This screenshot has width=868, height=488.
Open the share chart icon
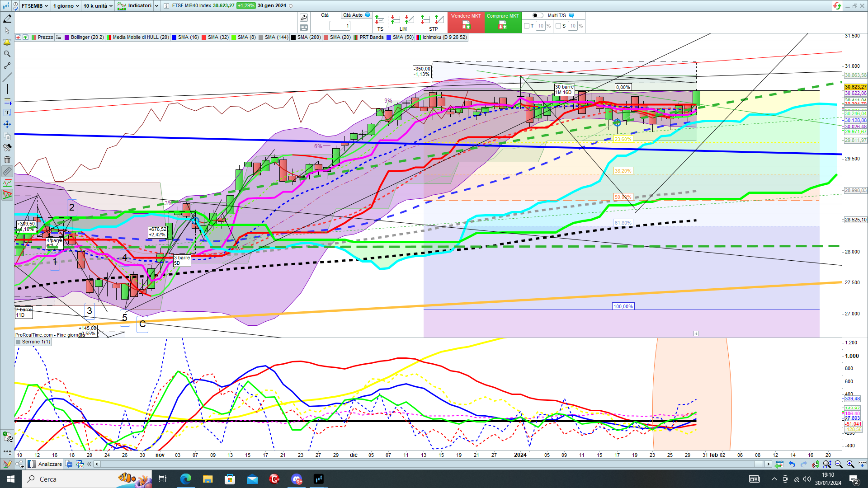point(19,464)
